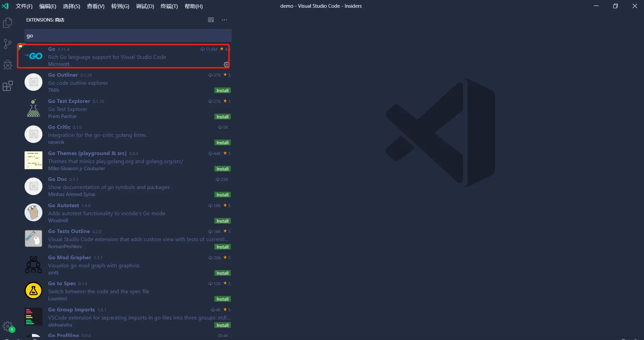644x340 pixels.
Task: Select the 'Go Critic' extension title
Action: [59, 127]
